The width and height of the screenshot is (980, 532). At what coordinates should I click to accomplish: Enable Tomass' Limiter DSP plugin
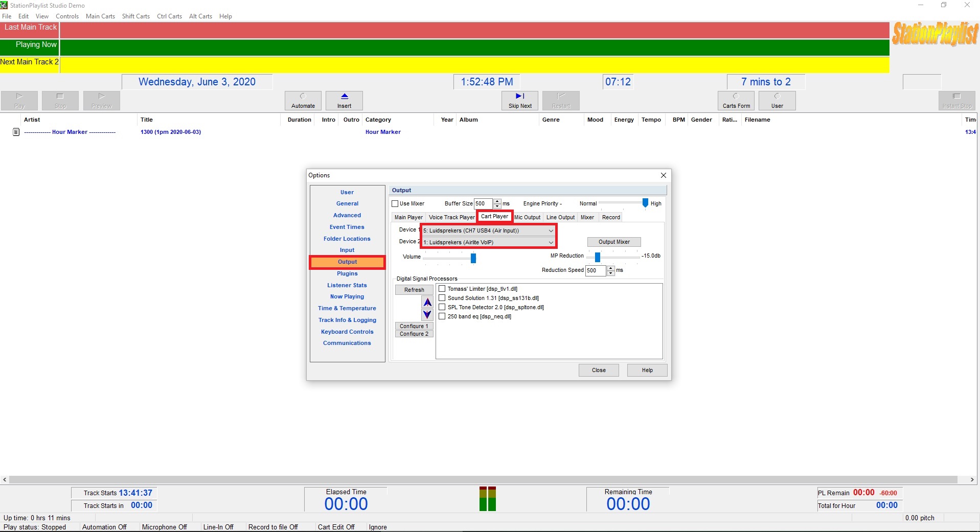click(442, 289)
